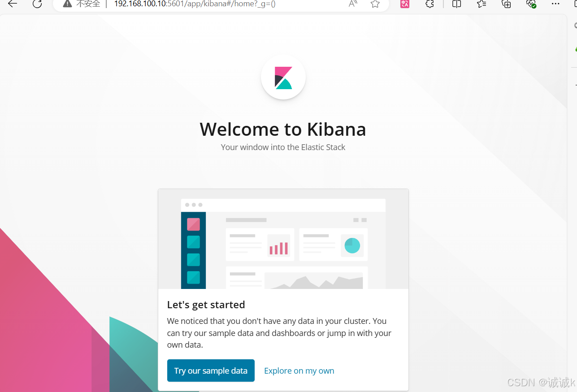Click Your window into the Elastic Stack text

[x=283, y=147]
